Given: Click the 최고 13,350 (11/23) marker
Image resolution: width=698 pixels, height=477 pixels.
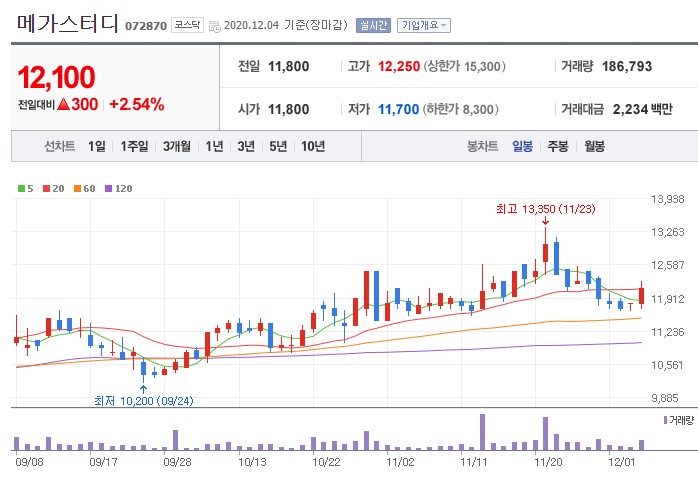Looking at the screenshot, I should (545, 209).
